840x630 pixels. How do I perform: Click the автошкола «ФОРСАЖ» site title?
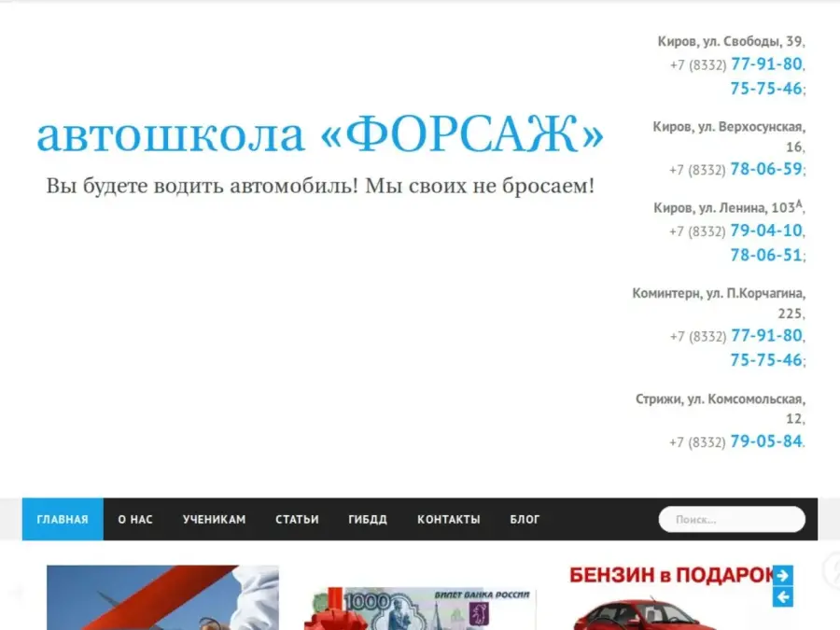tap(320, 133)
